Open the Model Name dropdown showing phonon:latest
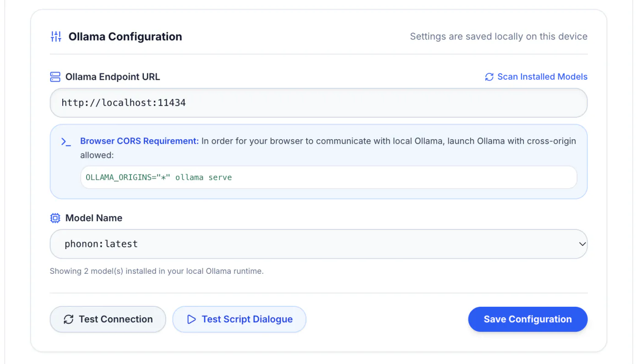This screenshot has height=364, width=641. coord(319,244)
